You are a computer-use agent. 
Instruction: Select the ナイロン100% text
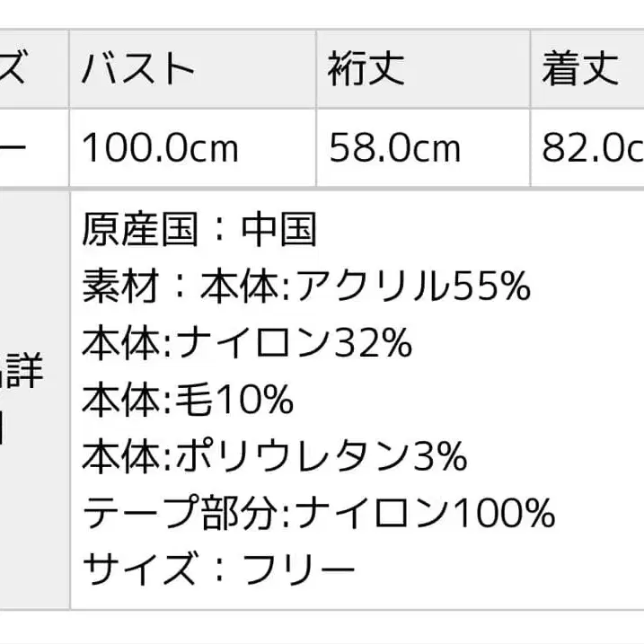coord(425,513)
